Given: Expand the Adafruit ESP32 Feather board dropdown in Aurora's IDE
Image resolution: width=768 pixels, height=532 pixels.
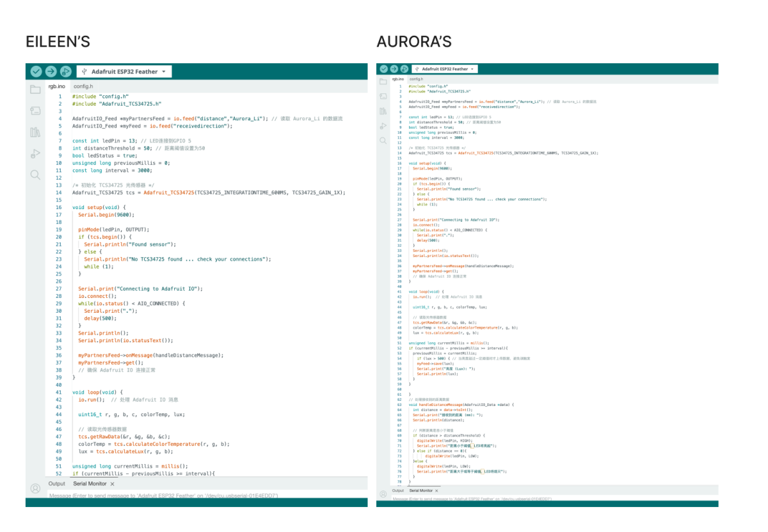Looking at the screenshot, I should point(445,69).
